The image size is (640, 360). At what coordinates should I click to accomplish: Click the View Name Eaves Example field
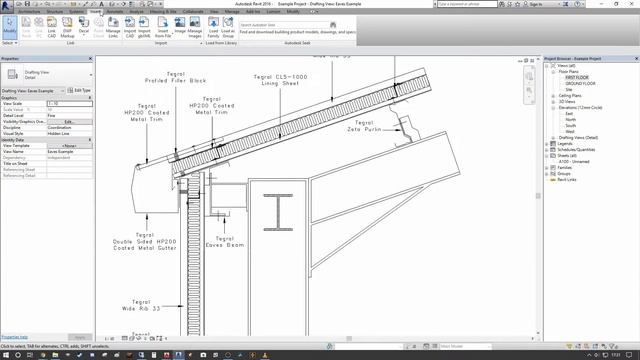click(69, 152)
